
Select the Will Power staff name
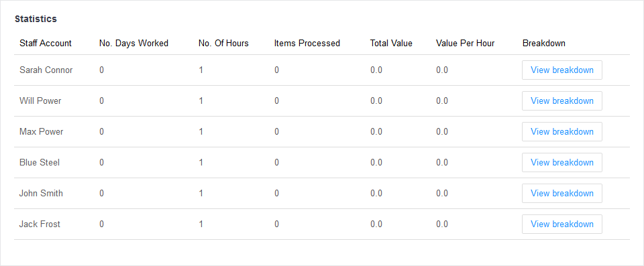pos(40,101)
